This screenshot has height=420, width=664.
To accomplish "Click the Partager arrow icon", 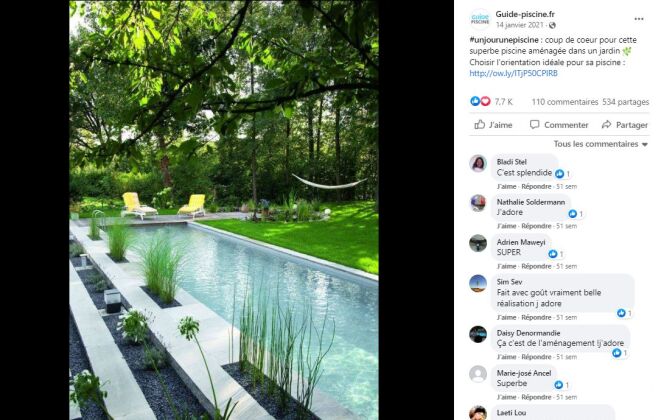I will (606, 124).
